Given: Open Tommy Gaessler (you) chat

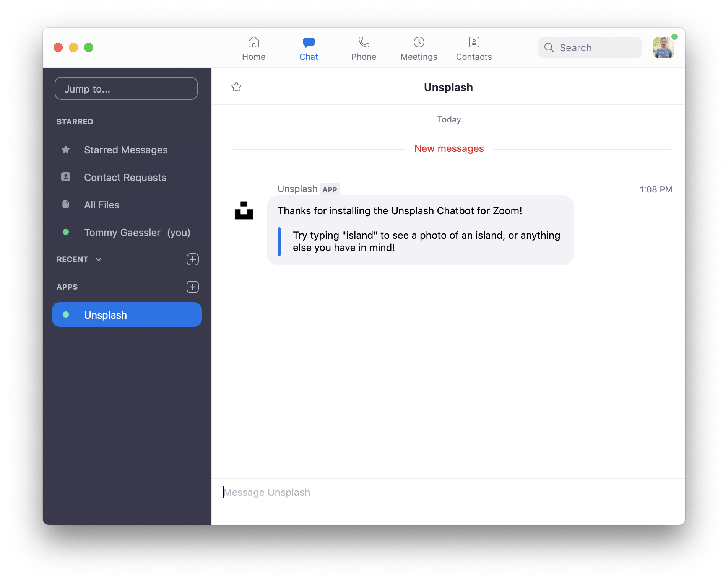Looking at the screenshot, I should [x=127, y=232].
